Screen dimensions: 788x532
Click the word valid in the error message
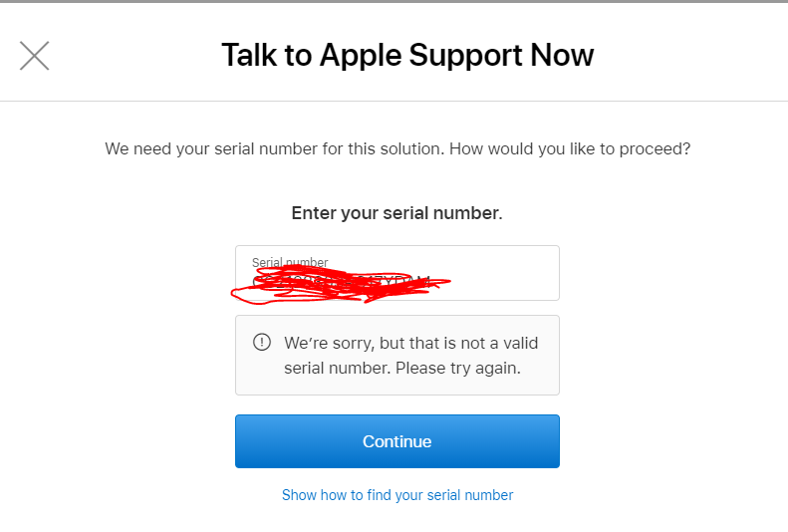pyautogui.click(x=521, y=343)
